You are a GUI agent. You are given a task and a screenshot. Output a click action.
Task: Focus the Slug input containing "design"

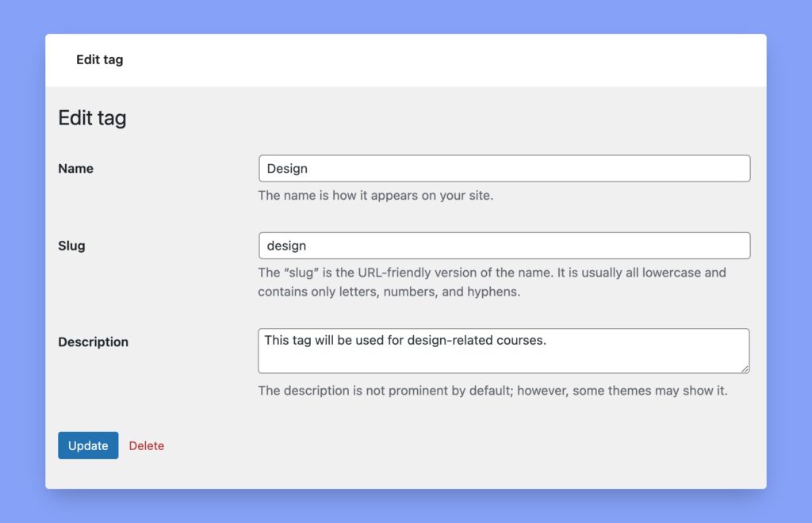[504, 246]
